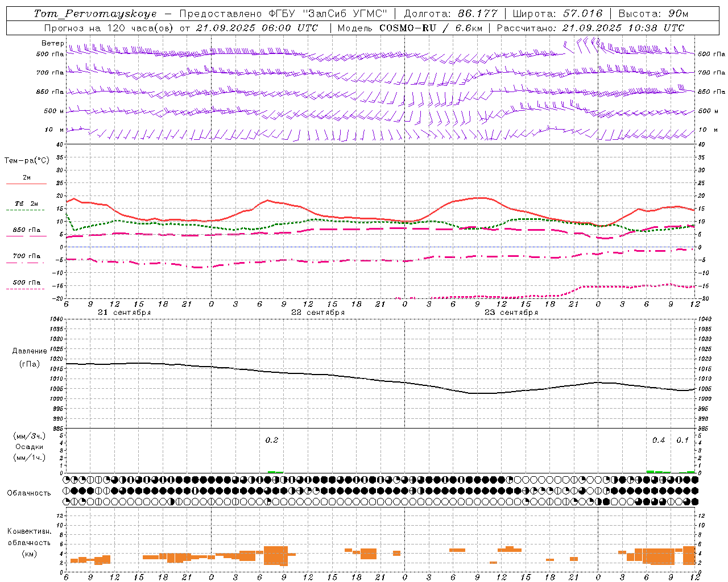
Task: Click the 'Широта: 57.016' value
Action: click(x=557, y=14)
